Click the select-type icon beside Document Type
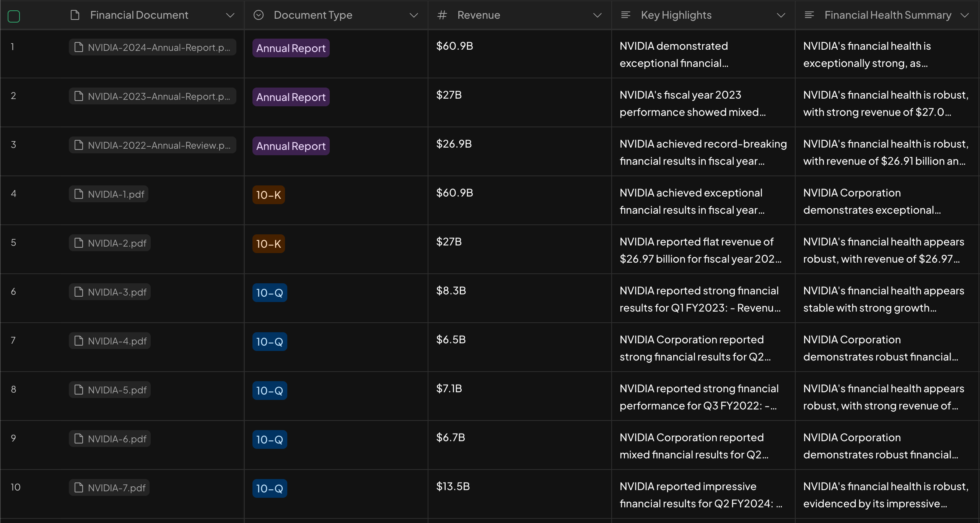This screenshot has width=980, height=523. click(259, 15)
